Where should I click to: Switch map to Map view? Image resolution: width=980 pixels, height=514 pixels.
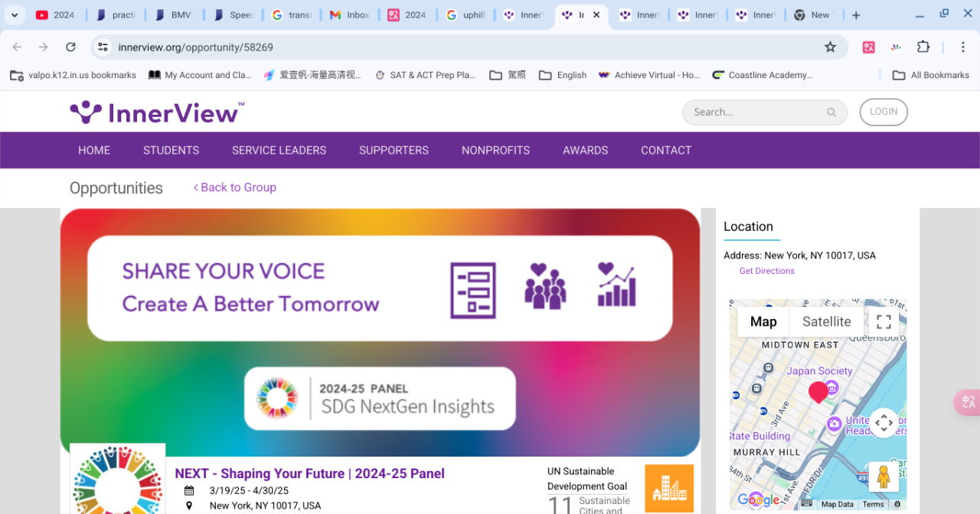pyautogui.click(x=763, y=322)
